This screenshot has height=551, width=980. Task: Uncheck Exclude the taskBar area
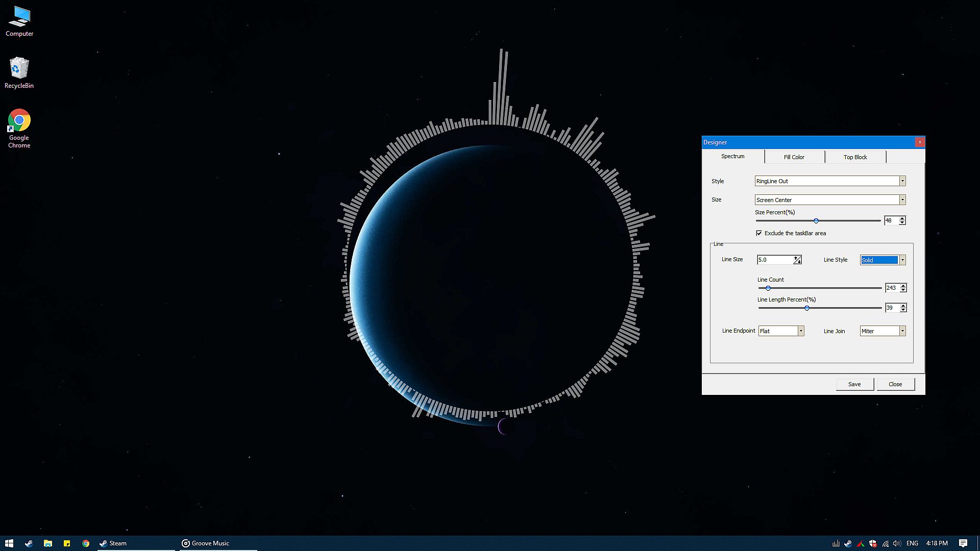coord(759,233)
